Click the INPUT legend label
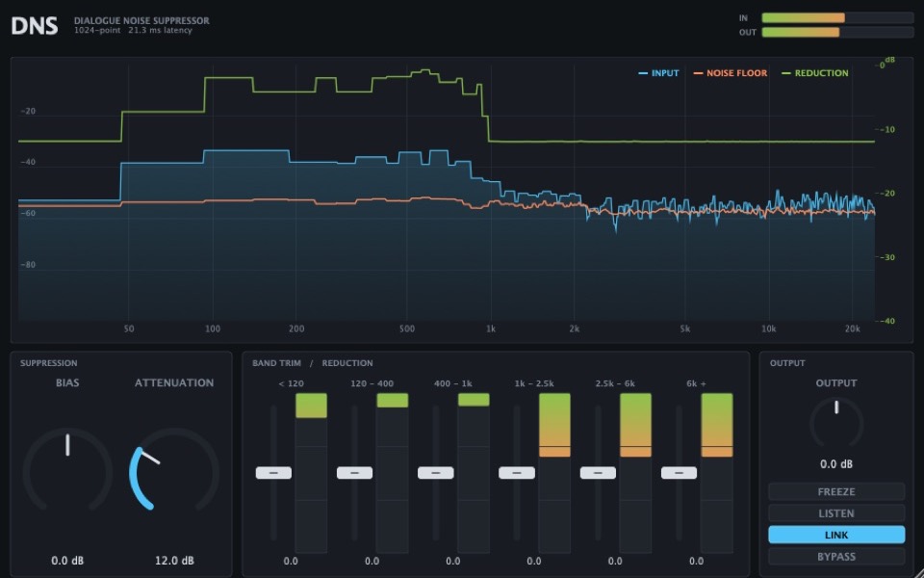Screen dimensions: 924x578 coord(665,73)
